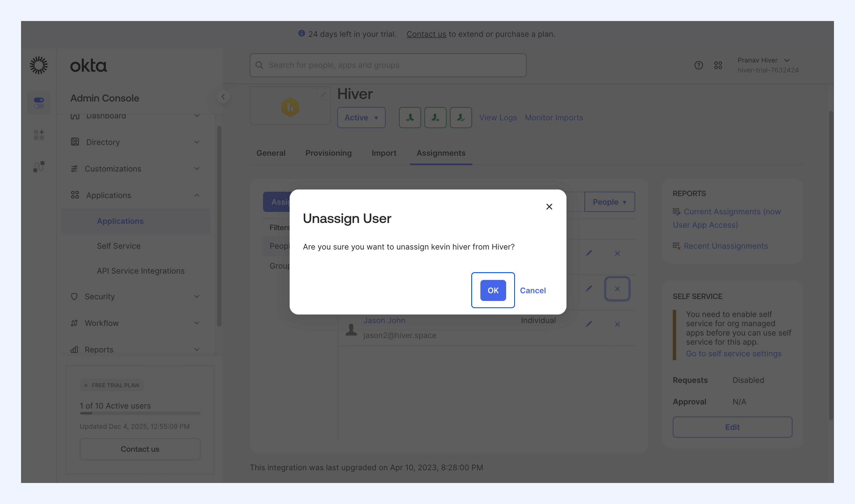Collapse the Applications section chevron
This screenshot has width=855, height=504.
pos(197,195)
